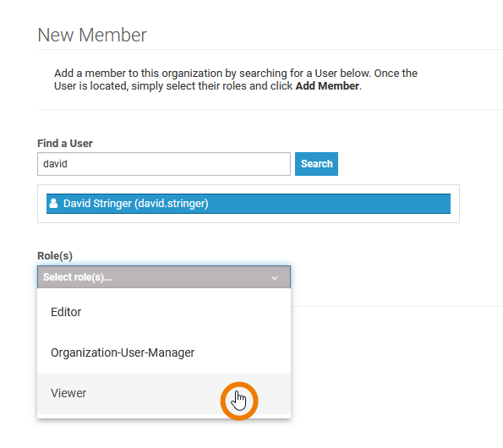This screenshot has width=503, height=448.
Task: Focus the Find a User text field
Action: click(164, 164)
